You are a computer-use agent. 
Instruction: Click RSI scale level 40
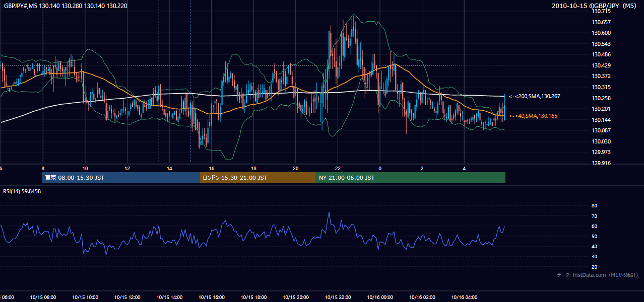point(594,246)
